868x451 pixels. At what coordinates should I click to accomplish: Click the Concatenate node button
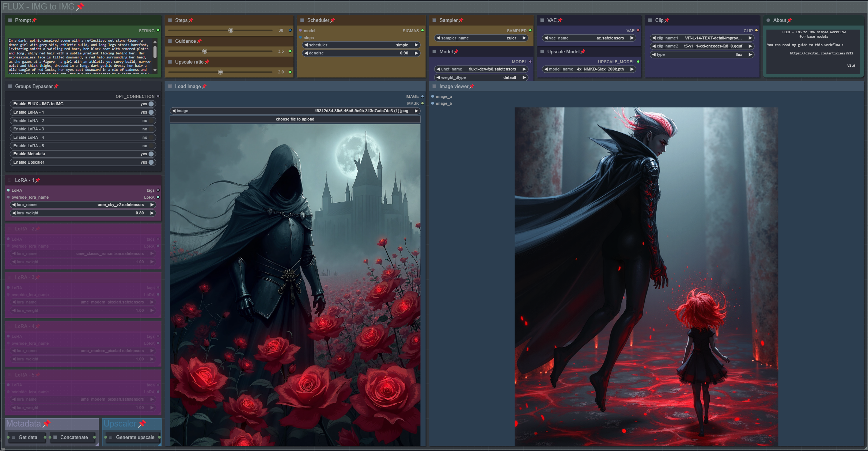(74, 437)
